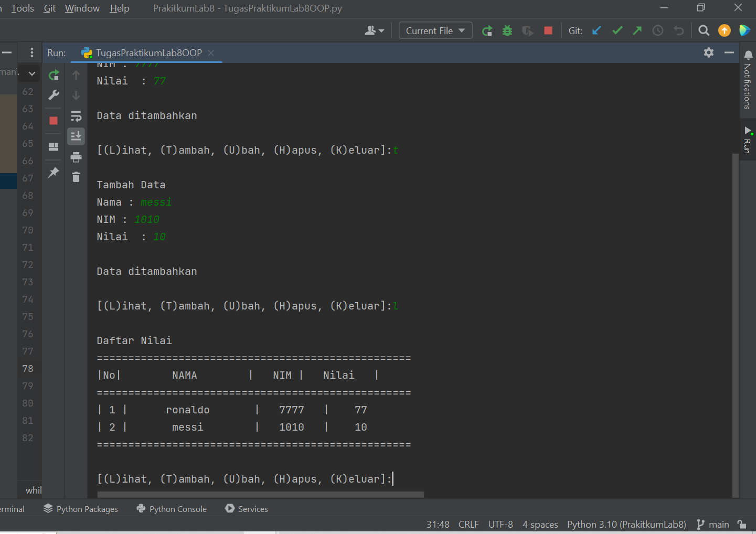Update project via the blue Git arrow
Image resolution: width=756 pixels, height=534 pixels.
pos(597,30)
